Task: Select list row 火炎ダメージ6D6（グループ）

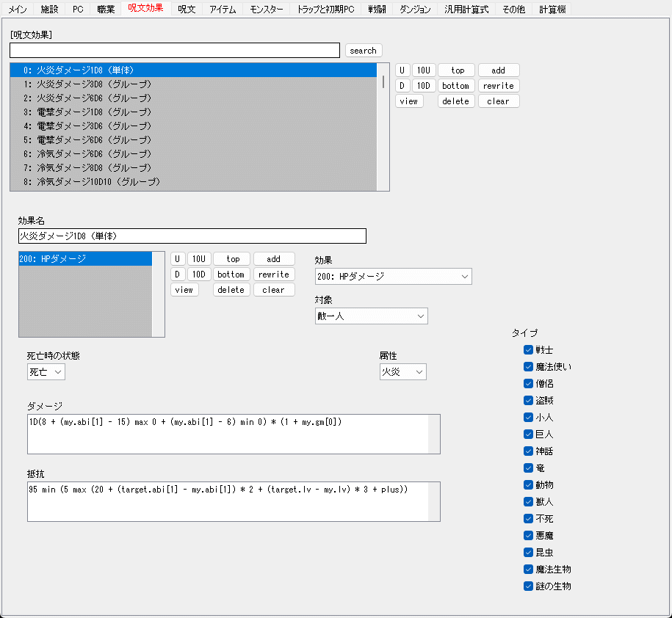Action: coord(193,98)
